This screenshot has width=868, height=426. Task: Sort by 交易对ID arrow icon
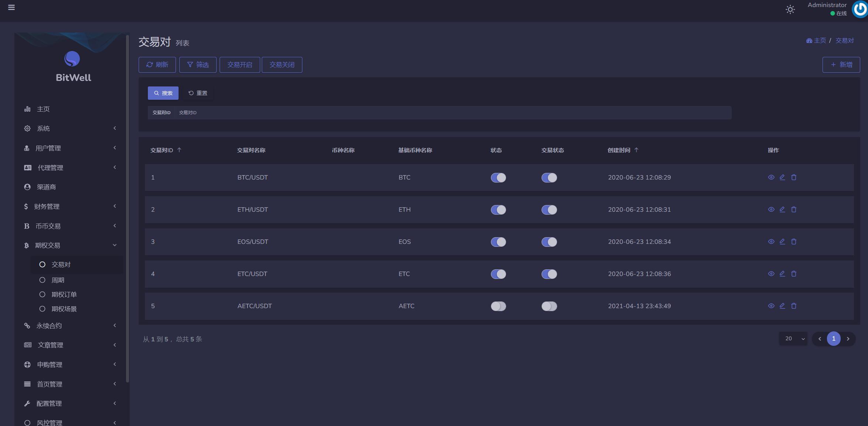coord(179,150)
